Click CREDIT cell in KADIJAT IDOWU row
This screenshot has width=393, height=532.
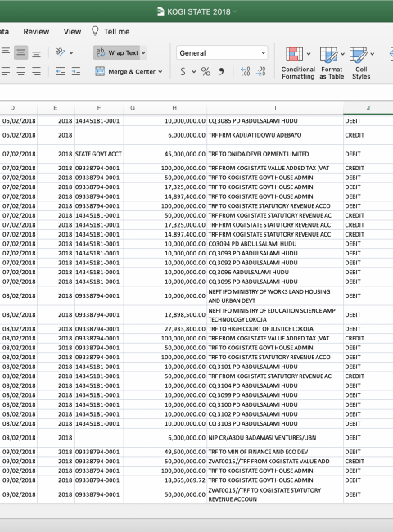[368, 135]
